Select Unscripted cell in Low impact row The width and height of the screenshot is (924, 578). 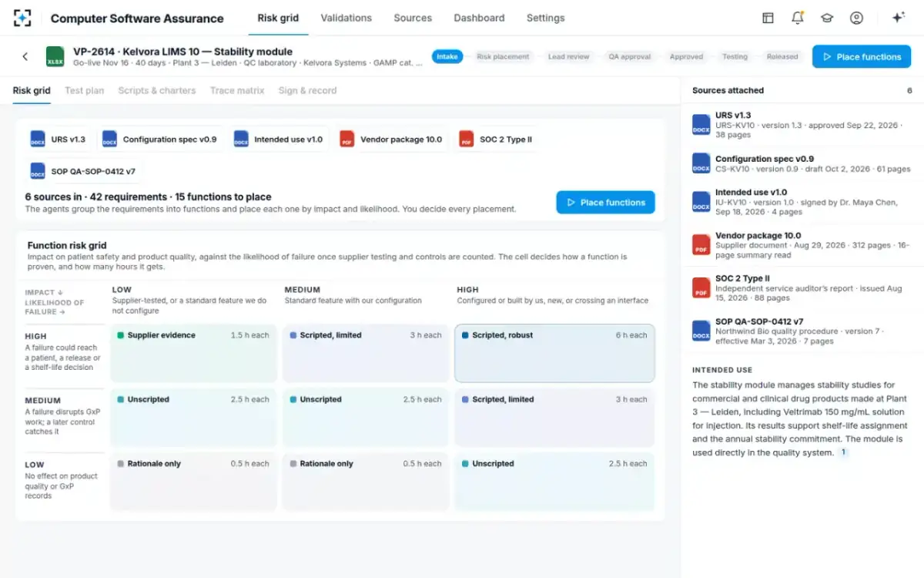click(x=554, y=481)
